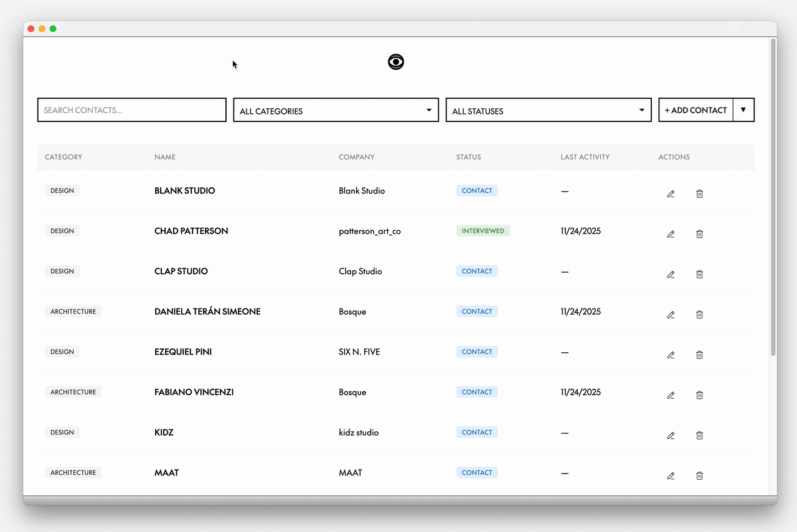
Task: Open the All Statuses filter dropdown
Action: 548,110
